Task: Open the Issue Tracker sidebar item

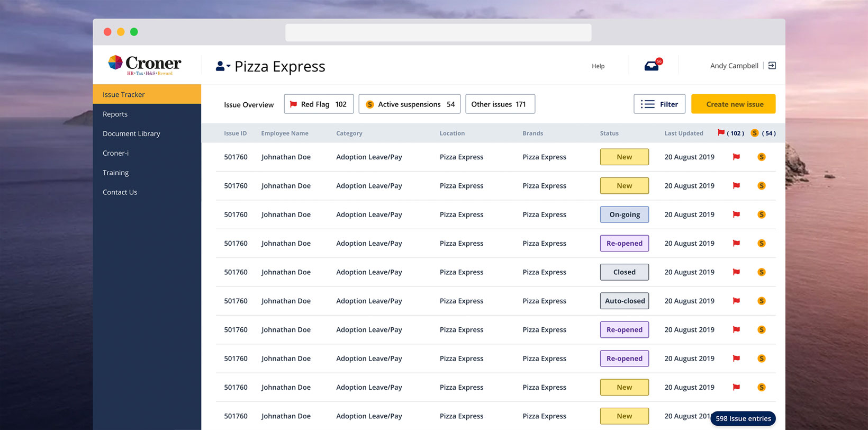Action: pos(147,94)
